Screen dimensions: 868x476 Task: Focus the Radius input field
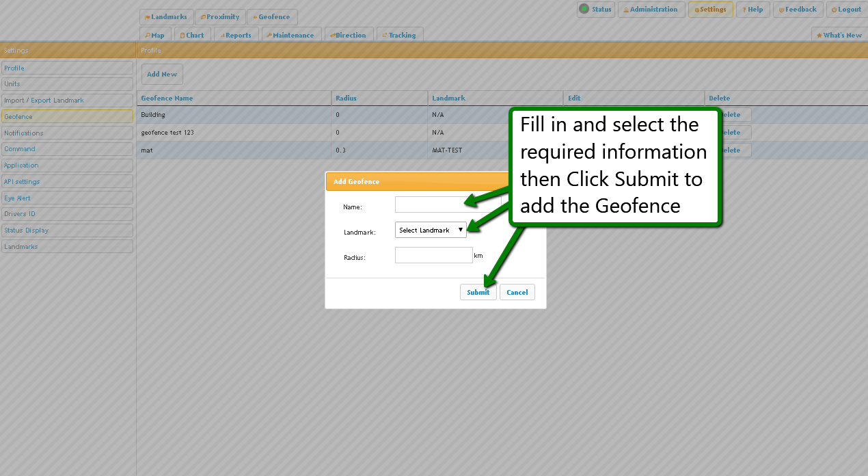433,255
